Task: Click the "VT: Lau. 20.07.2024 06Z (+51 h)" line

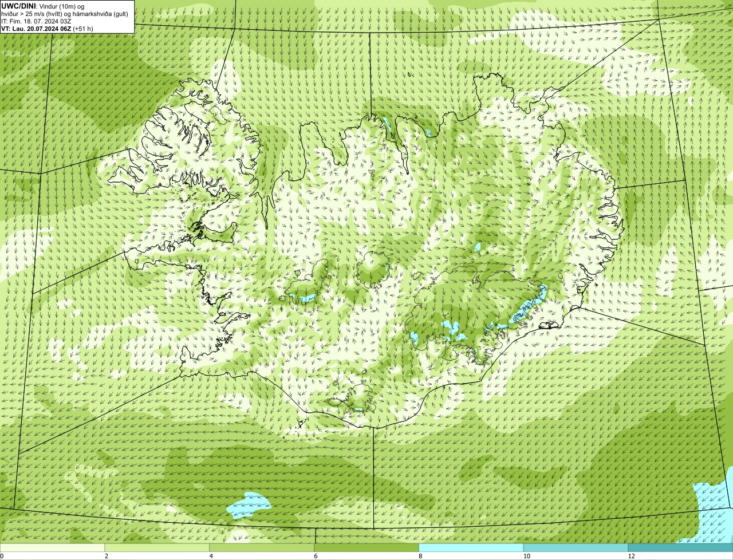Action: coord(48,29)
